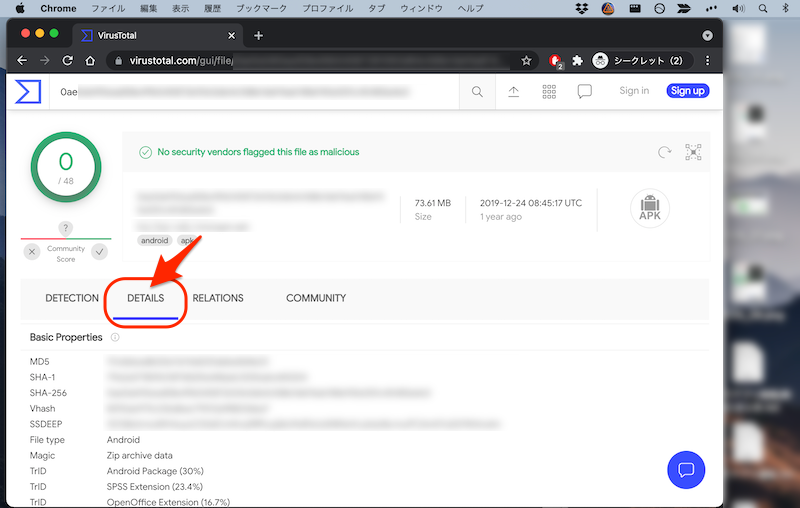Click the Sign in link

pos(634,91)
